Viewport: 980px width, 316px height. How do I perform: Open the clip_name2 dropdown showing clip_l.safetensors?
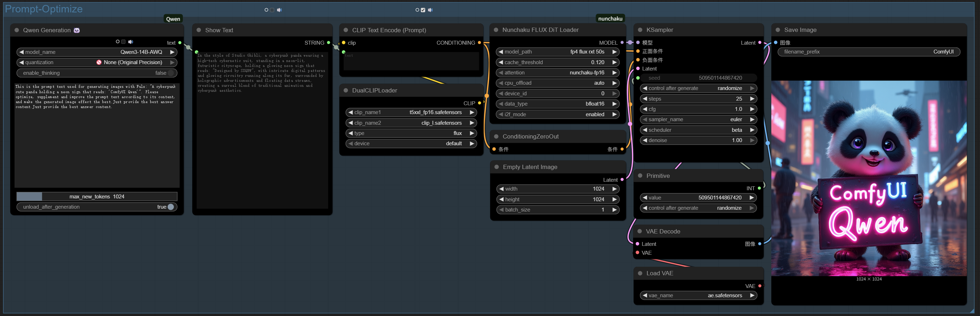411,123
